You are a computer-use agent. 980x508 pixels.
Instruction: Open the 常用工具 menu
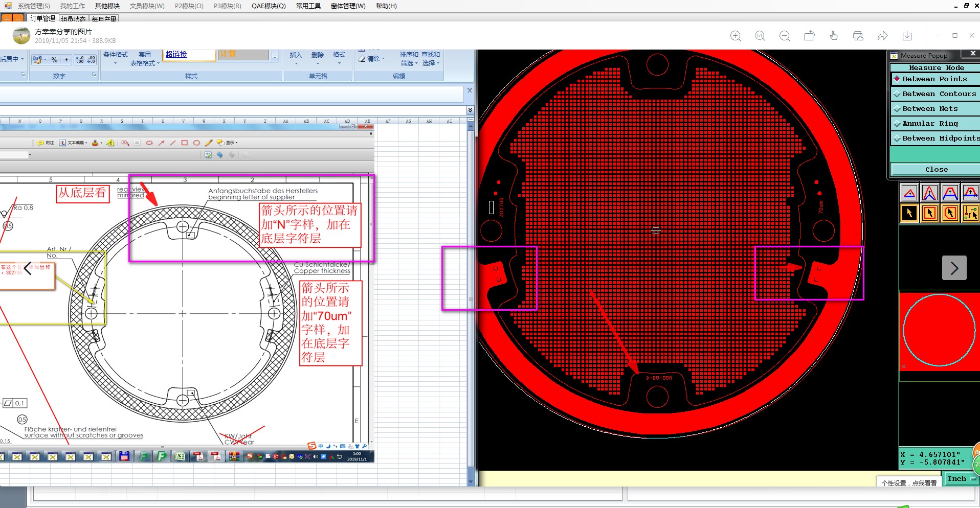click(308, 6)
